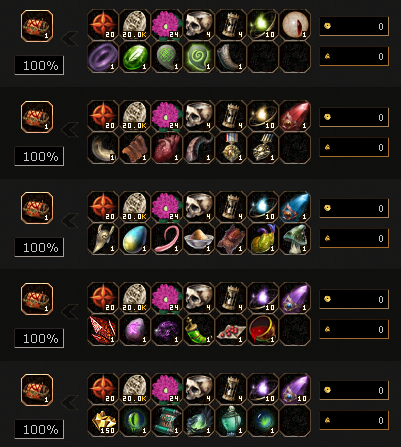Click the green potion horn in the fourth recipe
The image size is (401, 447).
(199, 330)
